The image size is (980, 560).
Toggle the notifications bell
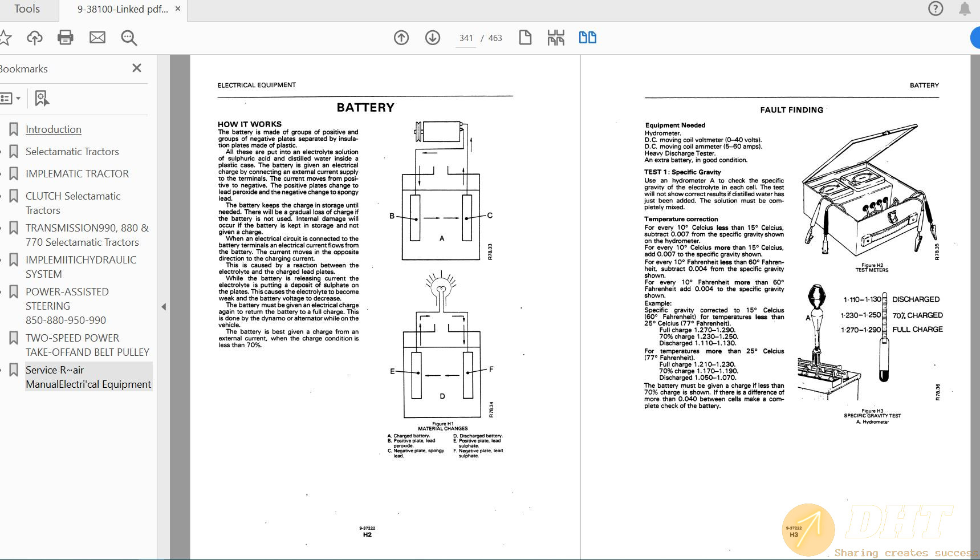pyautogui.click(x=965, y=9)
